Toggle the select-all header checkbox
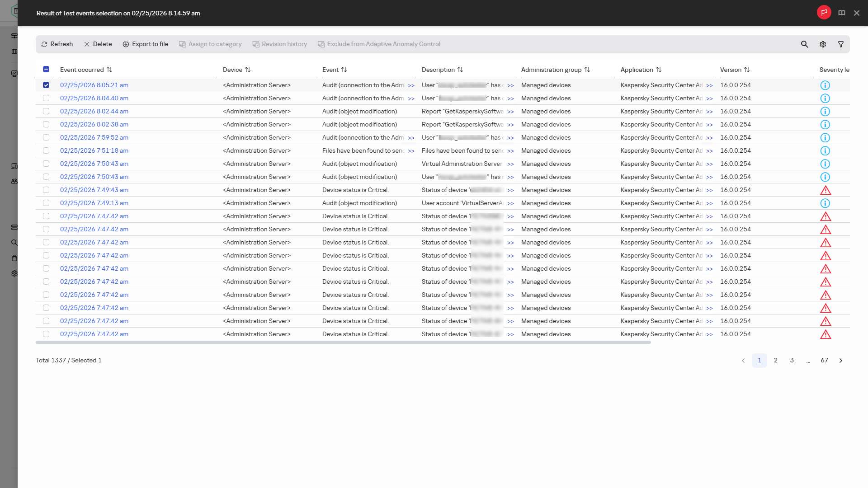Screen dimensions: 868x488 point(46,69)
